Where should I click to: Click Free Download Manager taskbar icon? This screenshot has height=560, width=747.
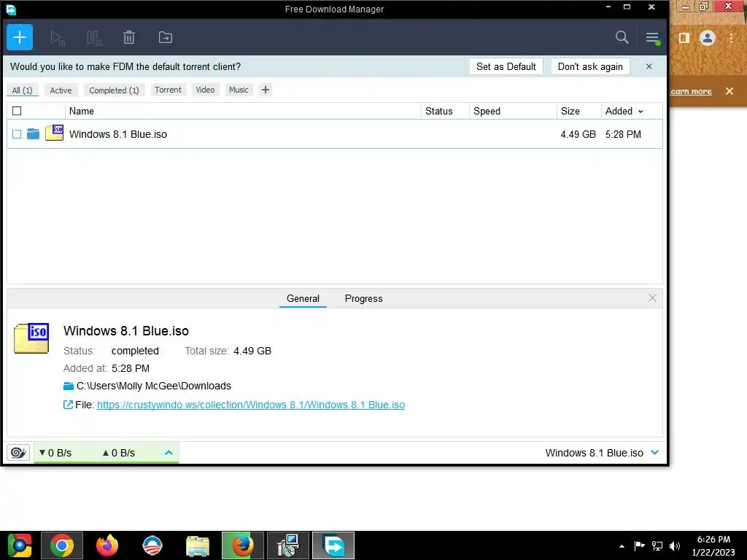(x=333, y=545)
